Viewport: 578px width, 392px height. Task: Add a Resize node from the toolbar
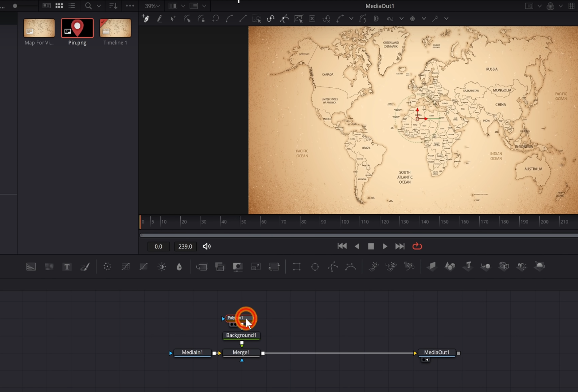[x=256, y=267]
